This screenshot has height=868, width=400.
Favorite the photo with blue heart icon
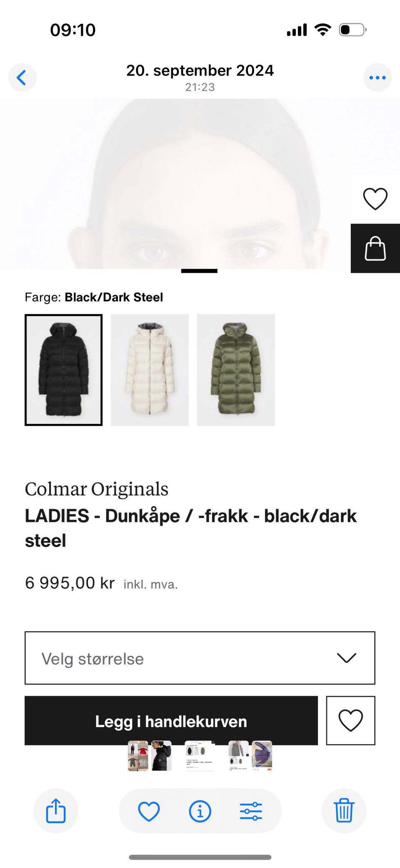(149, 811)
